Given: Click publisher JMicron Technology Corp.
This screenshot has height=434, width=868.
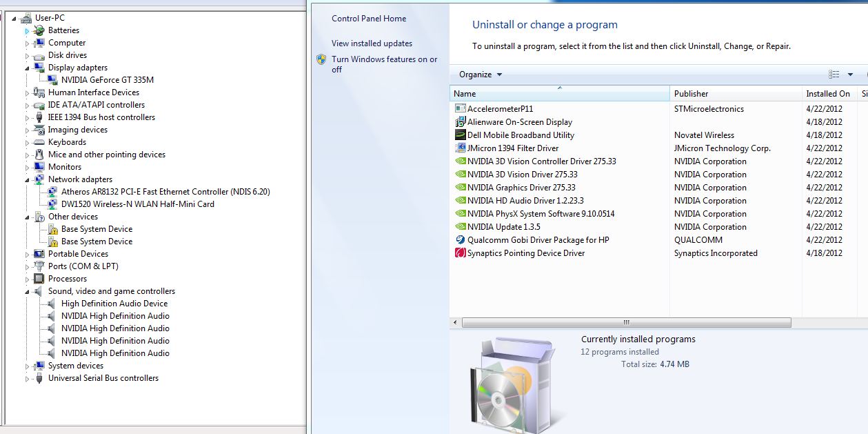Looking at the screenshot, I should (x=723, y=148).
